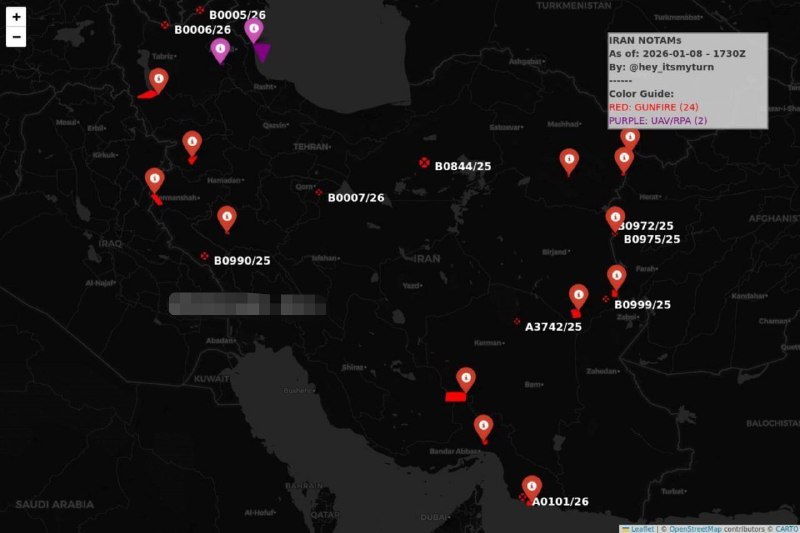The width and height of the screenshot is (800, 533).
Task: Open the red pin beside the A0101/26 label
Action: (532, 488)
